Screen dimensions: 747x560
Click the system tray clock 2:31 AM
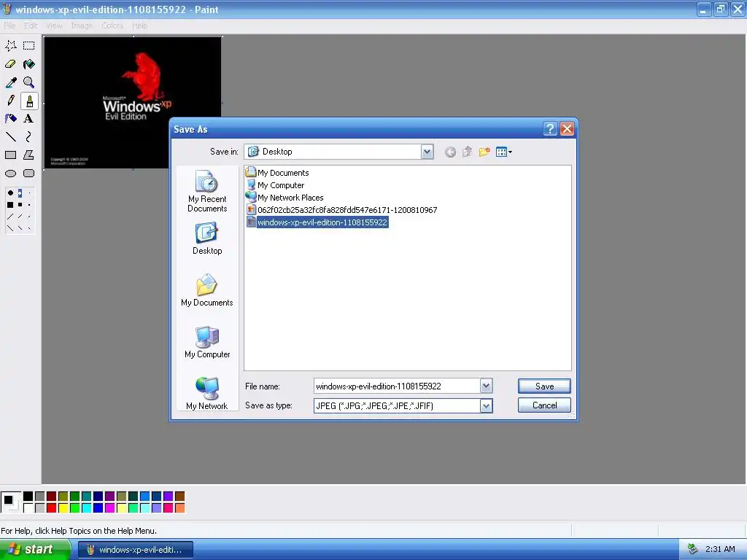click(720, 550)
